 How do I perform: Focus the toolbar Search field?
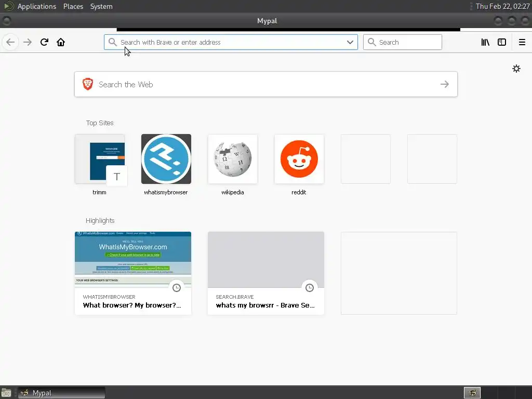click(403, 42)
